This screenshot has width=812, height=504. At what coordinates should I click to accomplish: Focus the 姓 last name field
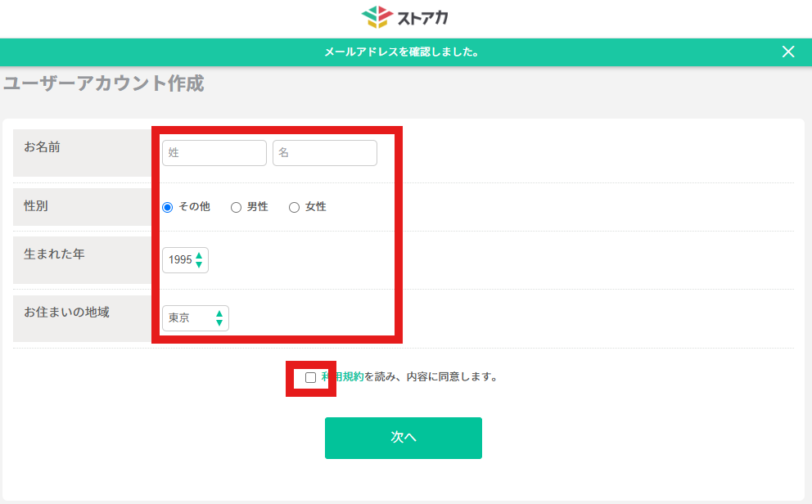[214, 153]
